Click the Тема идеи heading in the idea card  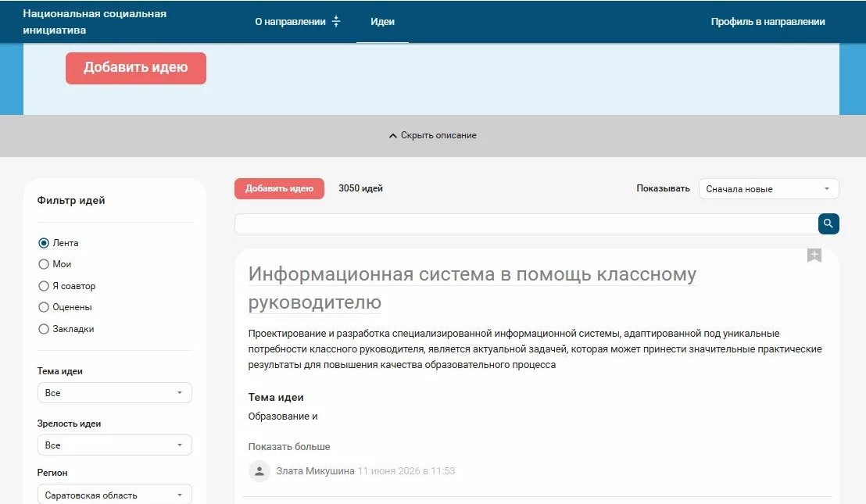[x=276, y=397]
